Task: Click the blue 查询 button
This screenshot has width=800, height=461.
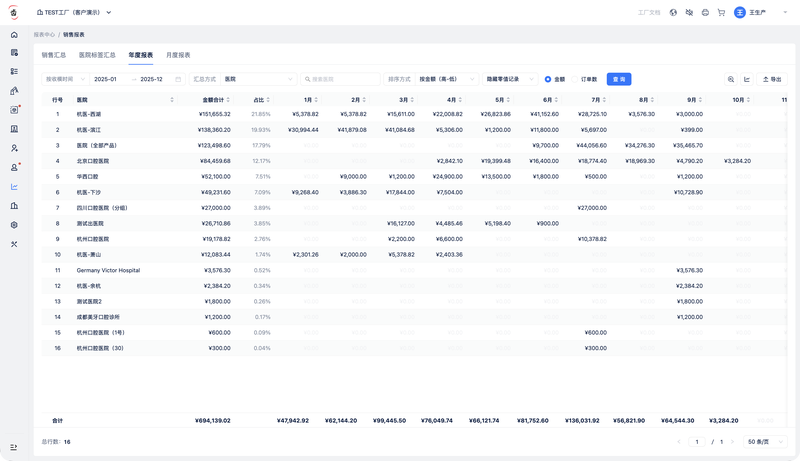Action: tap(619, 79)
